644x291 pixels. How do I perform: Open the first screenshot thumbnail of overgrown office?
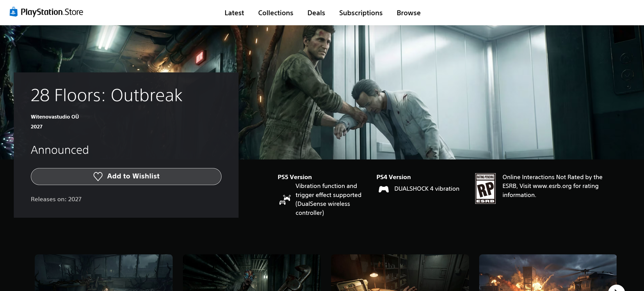click(103, 273)
